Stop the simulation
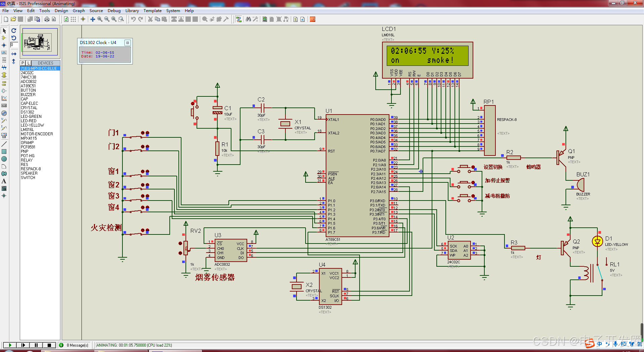644x352 pixels. pos(49,345)
